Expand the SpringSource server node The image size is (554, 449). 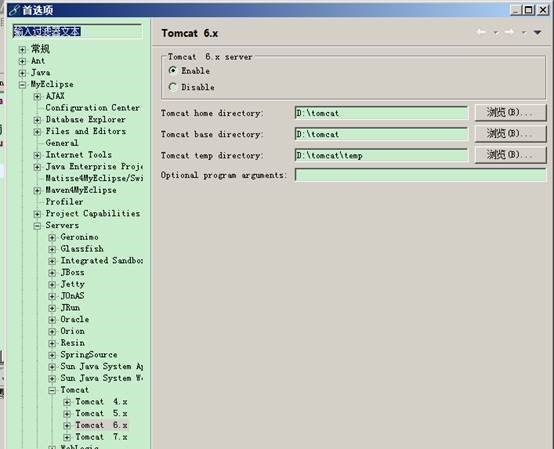pos(52,355)
